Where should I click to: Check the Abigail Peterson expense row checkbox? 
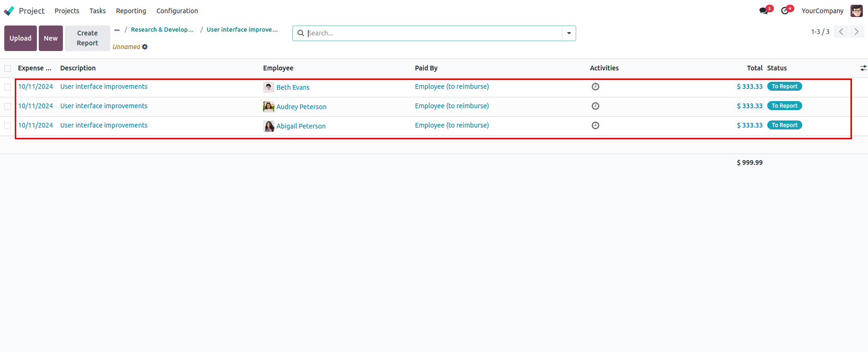[8, 126]
